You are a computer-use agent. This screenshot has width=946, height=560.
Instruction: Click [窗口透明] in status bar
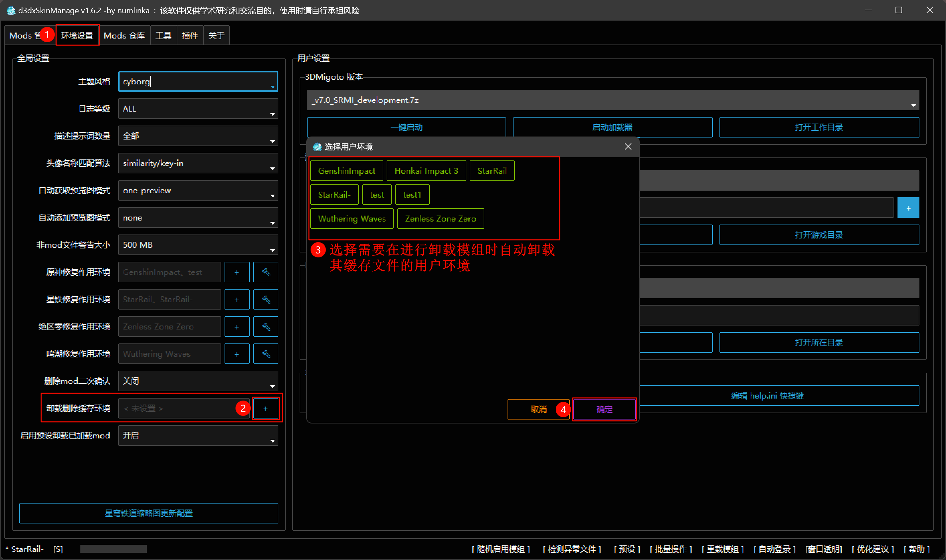pos(823,549)
